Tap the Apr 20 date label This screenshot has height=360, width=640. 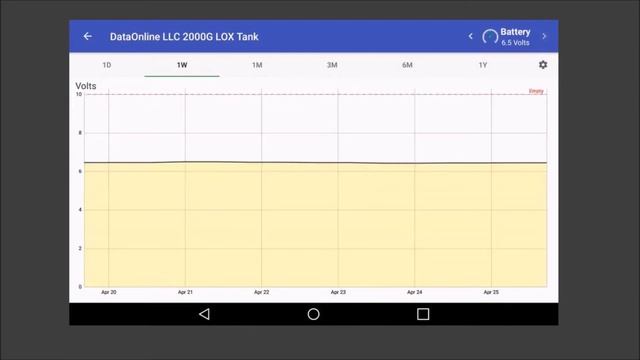click(109, 292)
